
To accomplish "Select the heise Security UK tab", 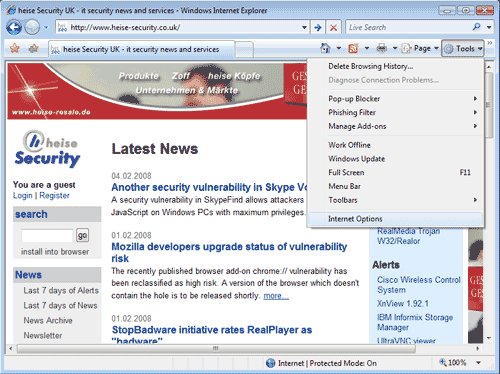I will click(141, 49).
